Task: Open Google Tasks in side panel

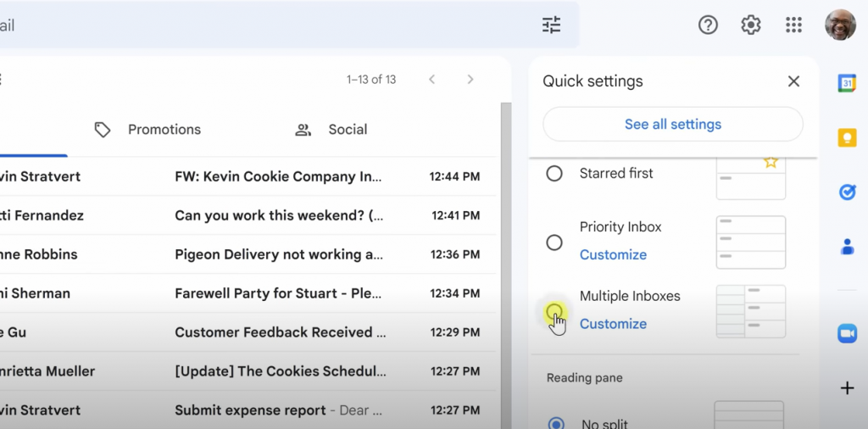Action: [847, 192]
